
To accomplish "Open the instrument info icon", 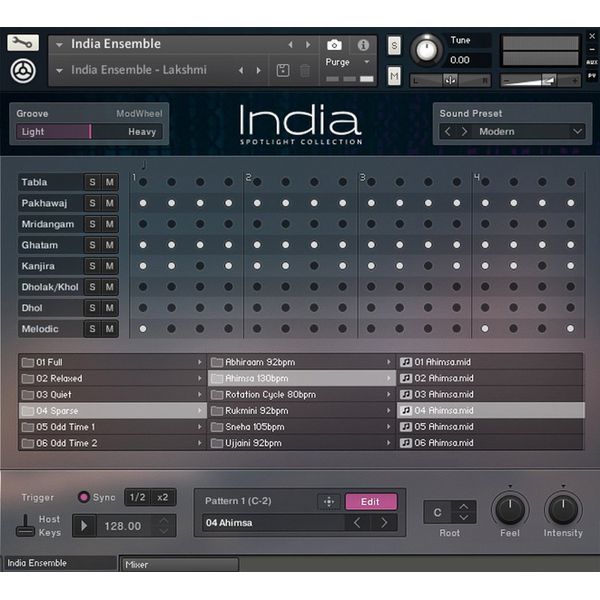I will (x=363, y=45).
